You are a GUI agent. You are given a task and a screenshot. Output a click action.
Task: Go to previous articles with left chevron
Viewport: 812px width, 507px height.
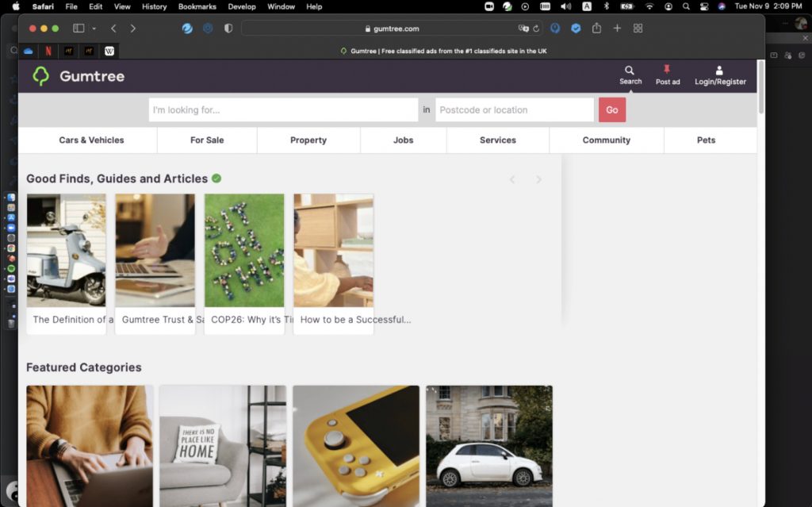tap(512, 179)
